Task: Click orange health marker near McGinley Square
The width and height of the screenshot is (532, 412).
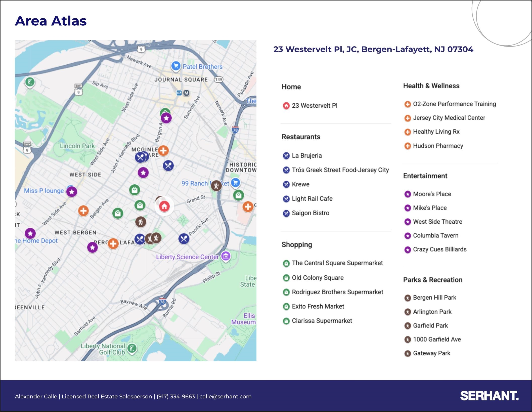Action: [163, 151]
